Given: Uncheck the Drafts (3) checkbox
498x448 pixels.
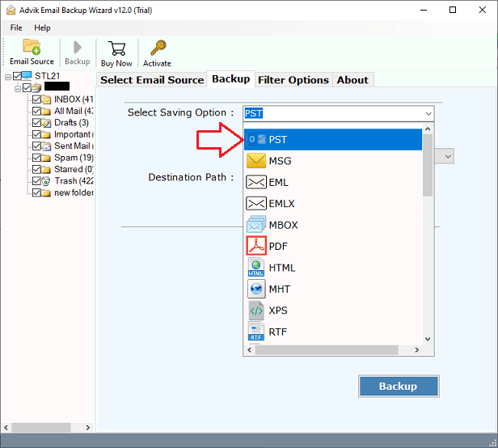Looking at the screenshot, I should (x=36, y=123).
